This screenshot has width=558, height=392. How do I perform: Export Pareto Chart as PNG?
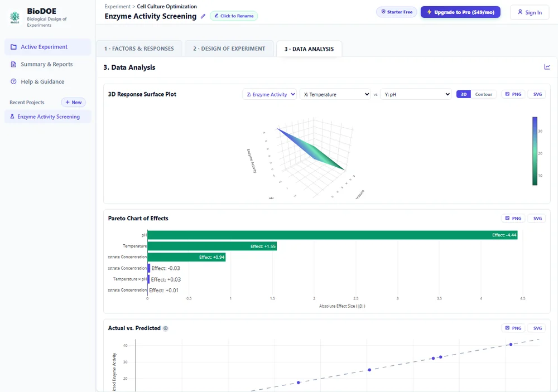pyautogui.click(x=513, y=219)
